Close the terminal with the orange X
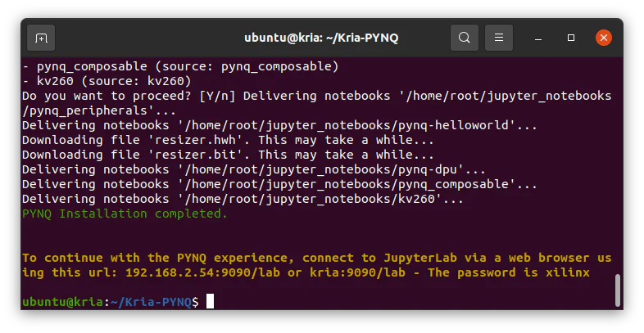 click(x=604, y=38)
